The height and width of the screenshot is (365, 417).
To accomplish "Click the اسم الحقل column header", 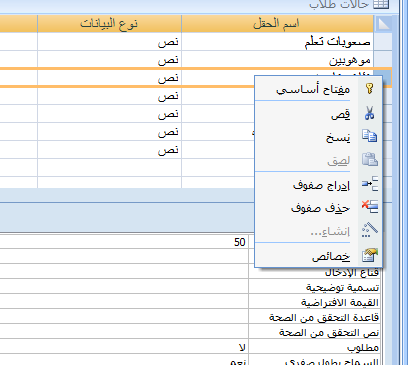I will (277, 24).
